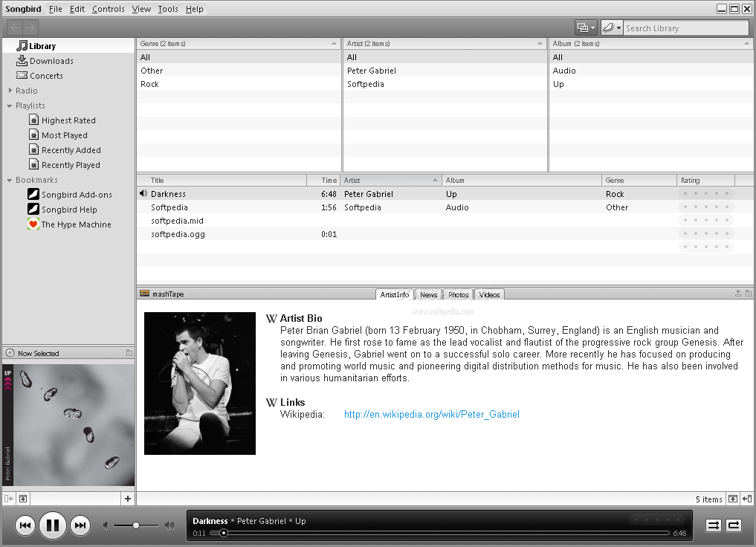Open The Hype Machine bookmark
The height and width of the screenshot is (547, 756).
[69, 224]
